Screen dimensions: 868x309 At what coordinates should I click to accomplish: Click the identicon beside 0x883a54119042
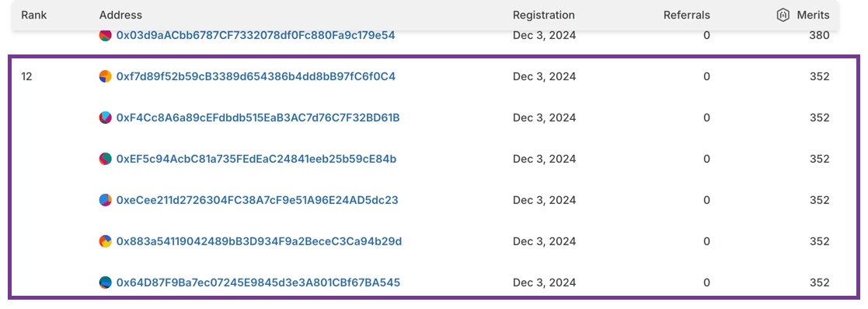[x=105, y=241]
